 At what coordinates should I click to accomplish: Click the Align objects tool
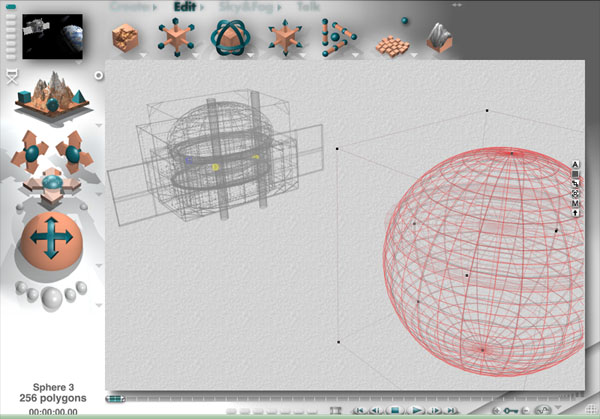tap(339, 37)
